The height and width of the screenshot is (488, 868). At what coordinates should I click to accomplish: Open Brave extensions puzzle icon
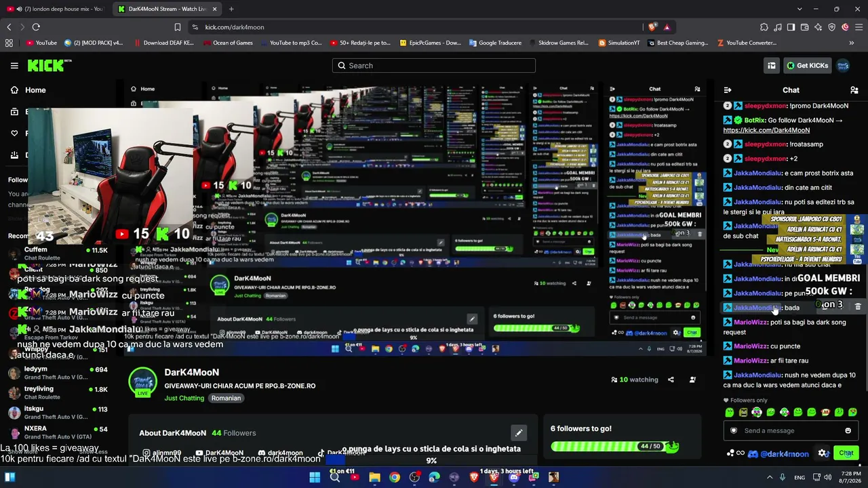(764, 27)
